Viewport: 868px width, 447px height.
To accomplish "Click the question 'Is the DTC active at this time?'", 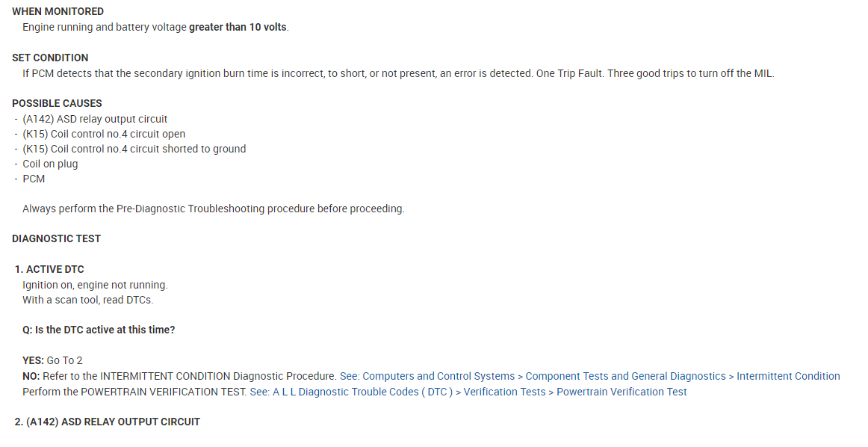I will (x=99, y=330).
